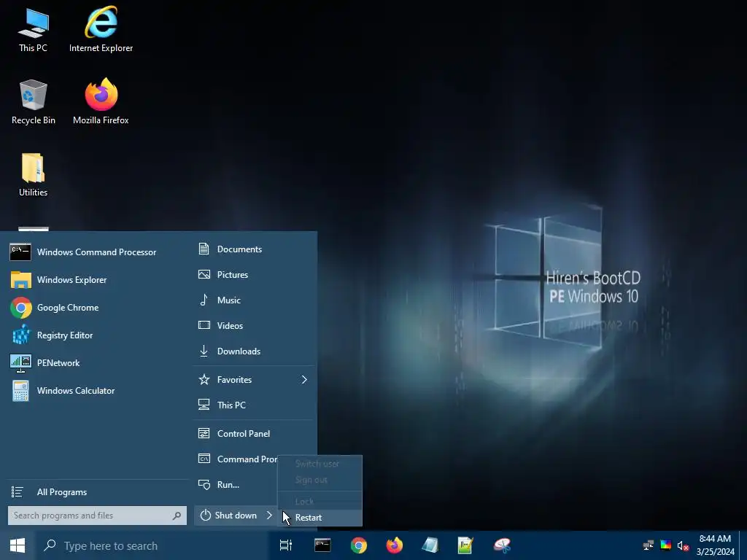Expand the Shut down options arrow
This screenshot has height=560, width=747.
coord(269,516)
